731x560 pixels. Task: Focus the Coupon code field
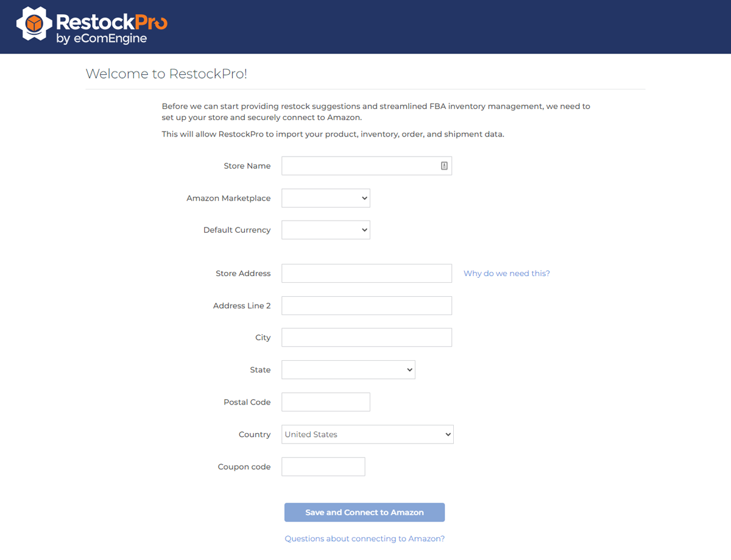click(323, 467)
